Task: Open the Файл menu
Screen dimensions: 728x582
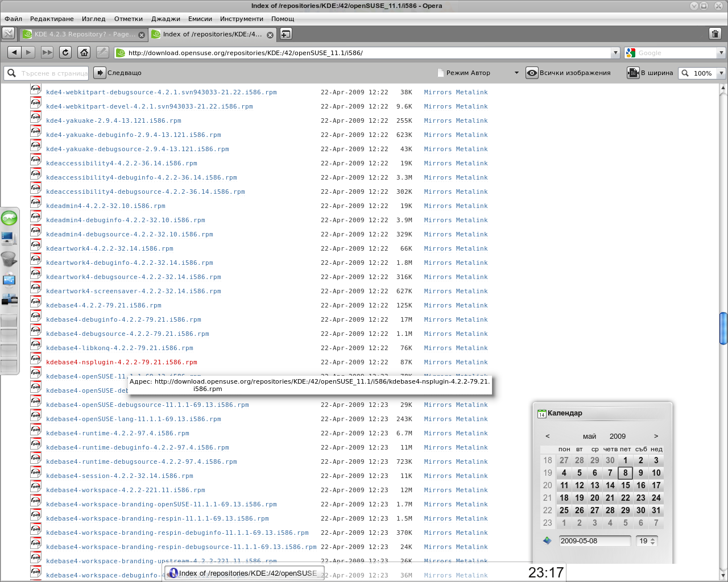Action: (13, 19)
